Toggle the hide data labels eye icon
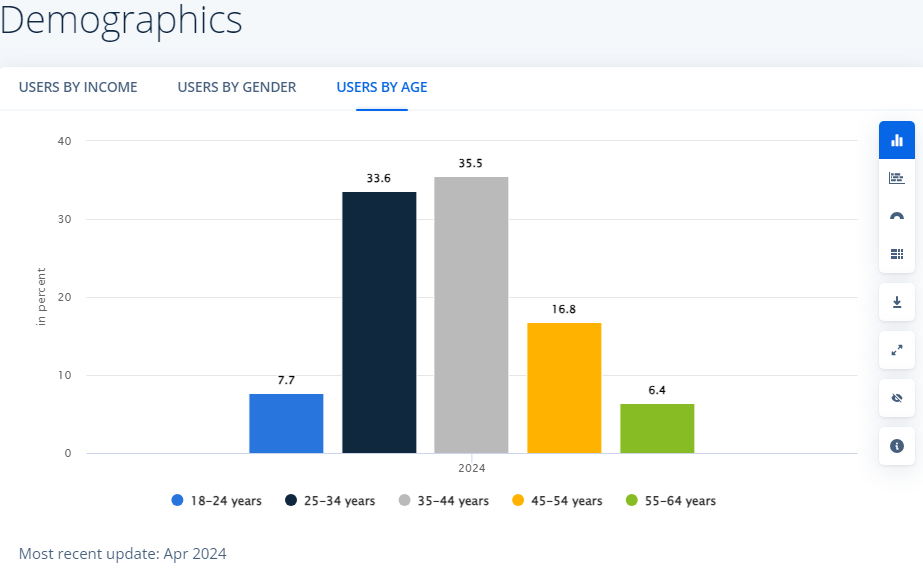923x574 pixels. pos(896,398)
